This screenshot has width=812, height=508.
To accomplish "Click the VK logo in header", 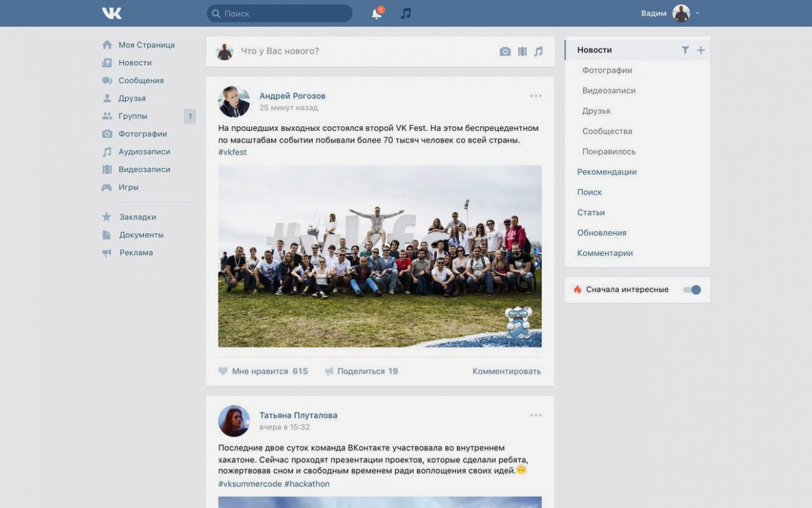I will [x=112, y=13].
